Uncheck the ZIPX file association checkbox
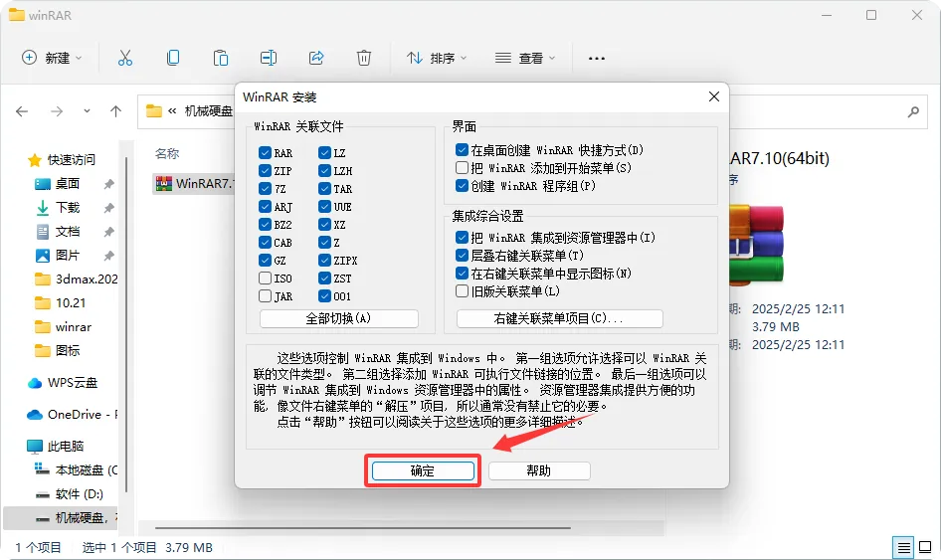 tap(324, 260)
